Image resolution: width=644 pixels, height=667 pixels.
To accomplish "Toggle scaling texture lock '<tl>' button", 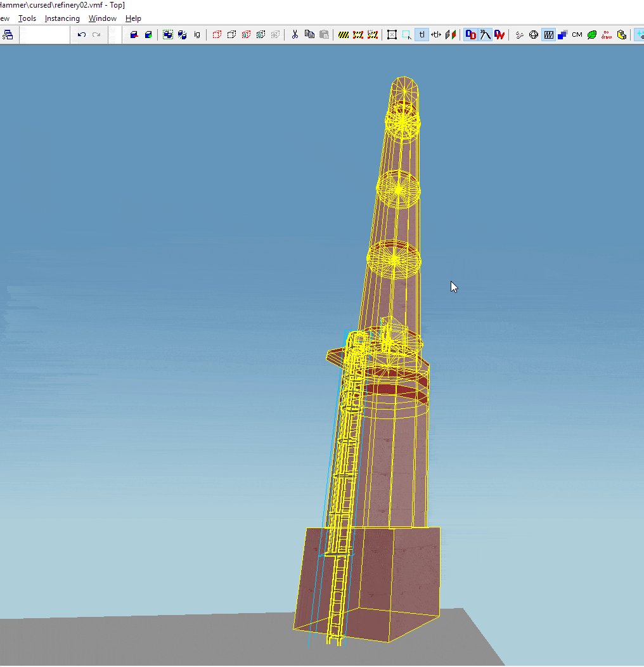I will click(436, 34).
